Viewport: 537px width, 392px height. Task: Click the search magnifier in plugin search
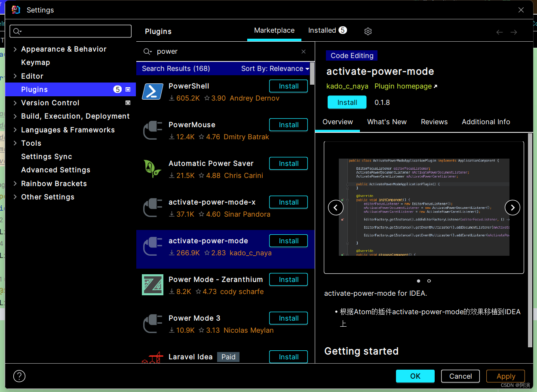coord(147,52)
